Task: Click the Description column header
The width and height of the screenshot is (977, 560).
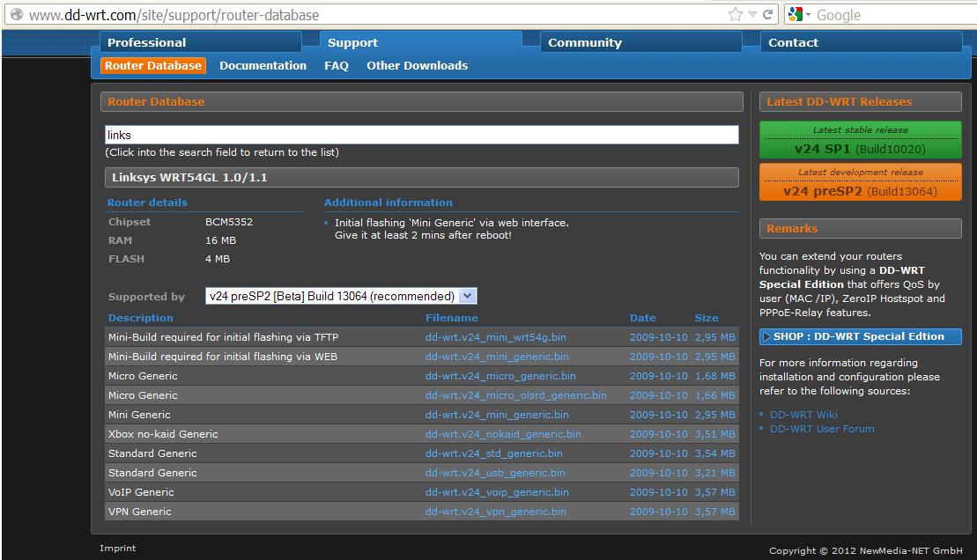Action: pos(140,318)
